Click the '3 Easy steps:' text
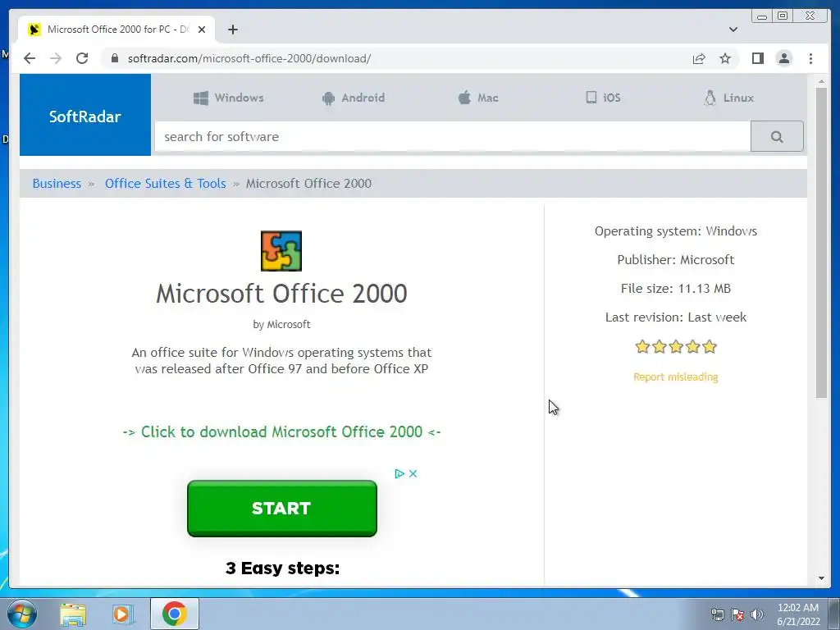The image size is (840, 630). pyautogui.click(x=282, y=568)
